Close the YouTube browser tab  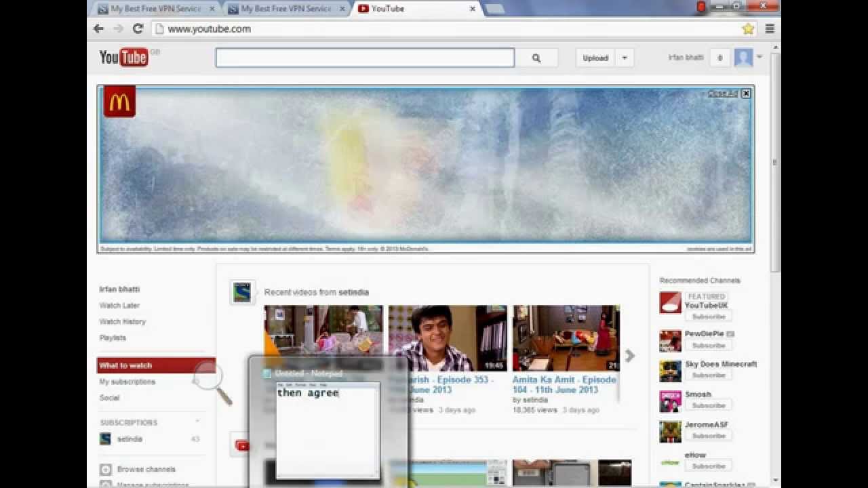pos(473,9)
